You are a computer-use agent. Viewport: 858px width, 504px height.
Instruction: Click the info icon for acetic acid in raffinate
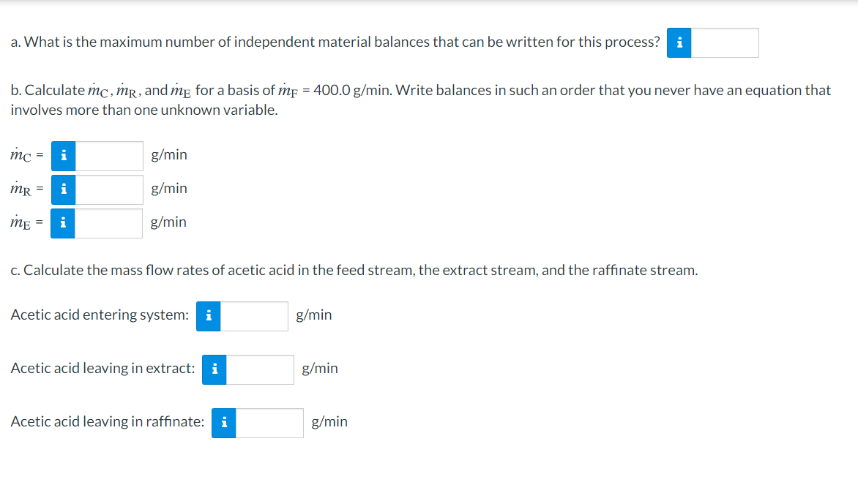pos(223,423)
